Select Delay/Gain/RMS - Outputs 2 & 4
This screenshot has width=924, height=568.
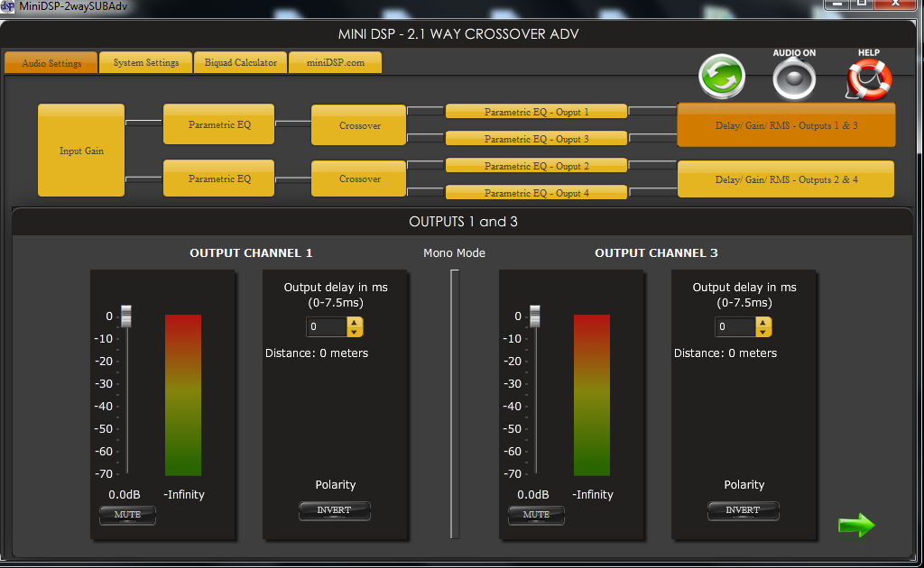(786, 179)
